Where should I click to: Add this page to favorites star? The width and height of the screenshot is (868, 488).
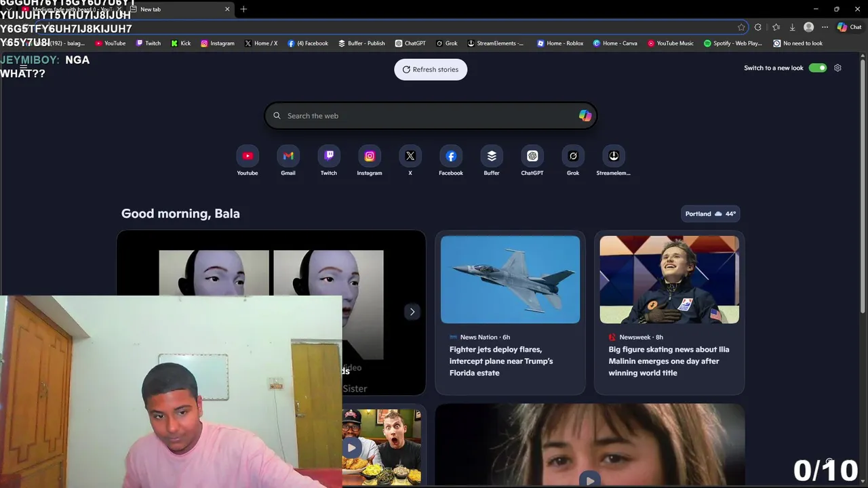741,27
